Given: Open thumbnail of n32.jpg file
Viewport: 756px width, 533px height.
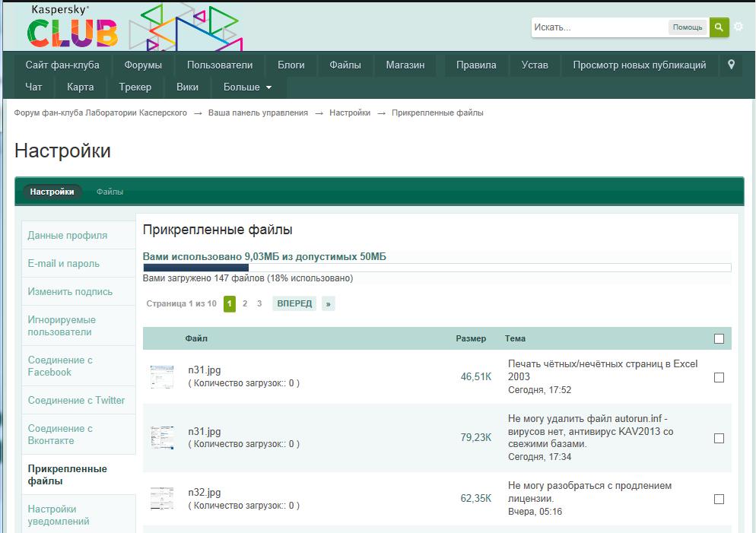Looking at the screenshot, I should (x=161, y=499).
